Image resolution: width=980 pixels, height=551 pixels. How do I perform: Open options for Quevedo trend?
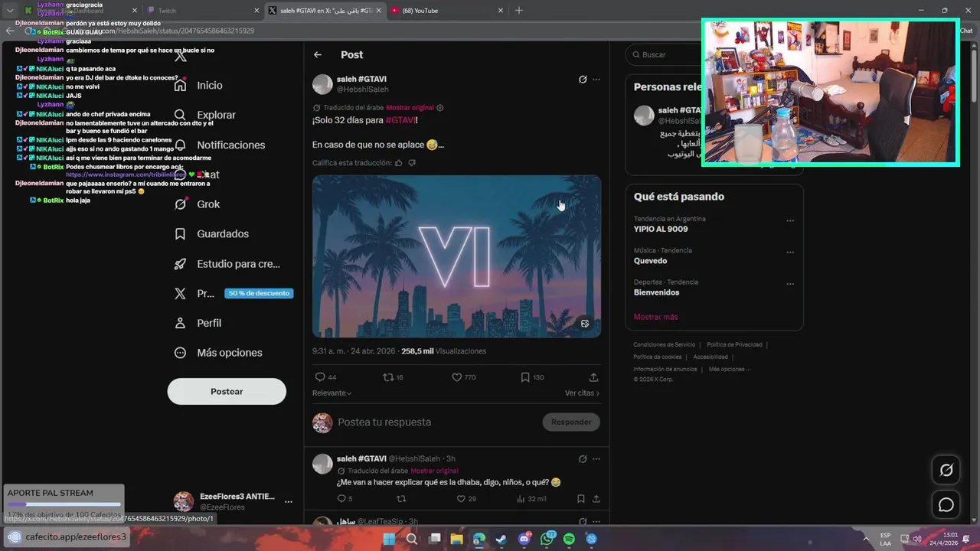[790, 253]
